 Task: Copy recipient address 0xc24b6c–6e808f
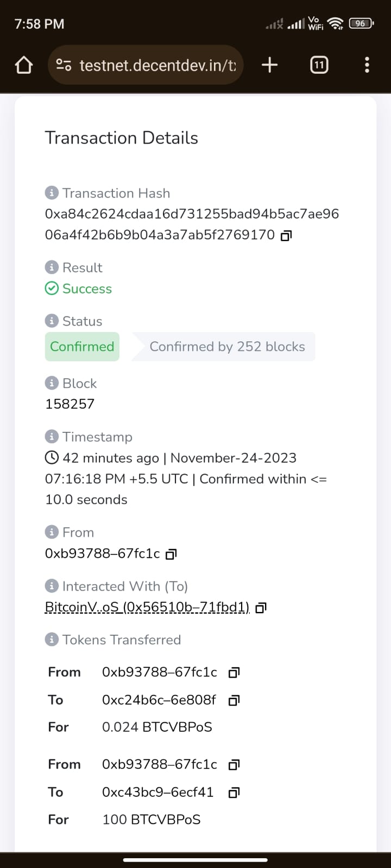(234, 700)
